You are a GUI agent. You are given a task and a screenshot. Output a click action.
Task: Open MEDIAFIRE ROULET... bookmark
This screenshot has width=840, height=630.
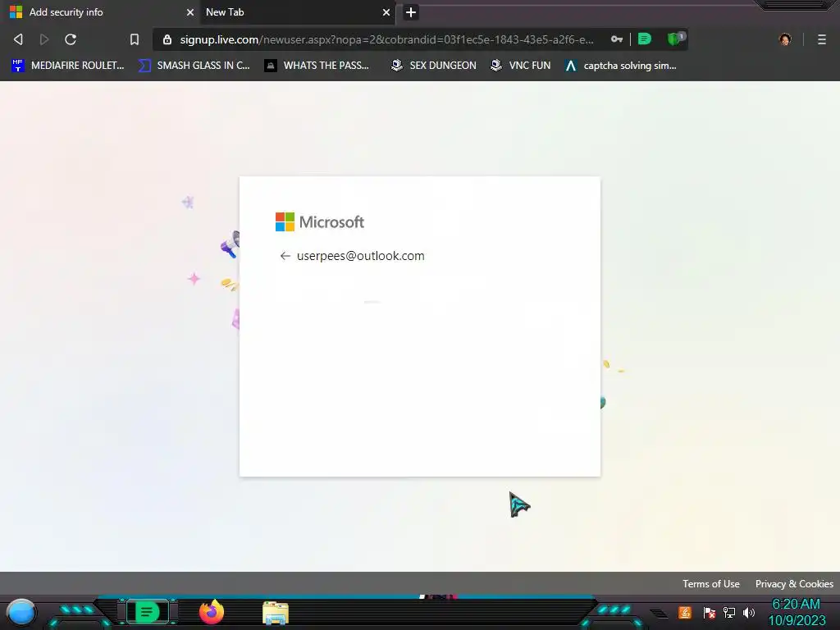pos(68,66)
